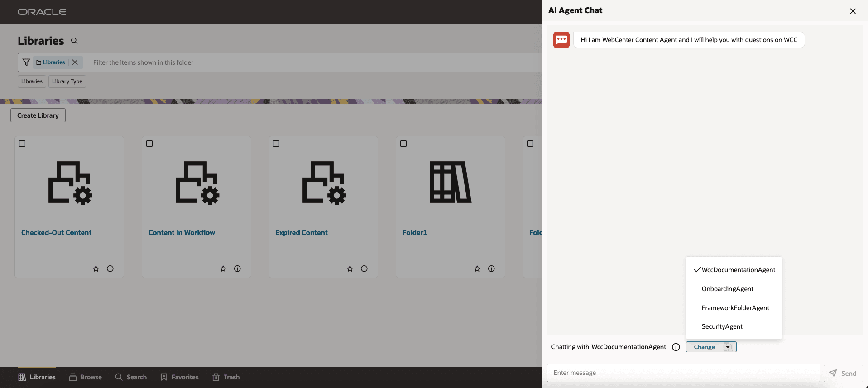
Task: Switch to the Browse tab
Action: tap(85, 377)
